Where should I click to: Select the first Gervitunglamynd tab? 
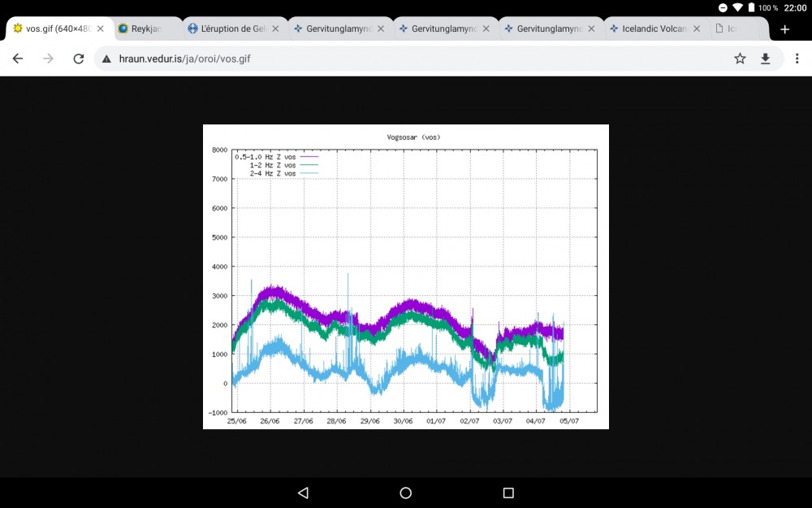(x=338, y=28)
